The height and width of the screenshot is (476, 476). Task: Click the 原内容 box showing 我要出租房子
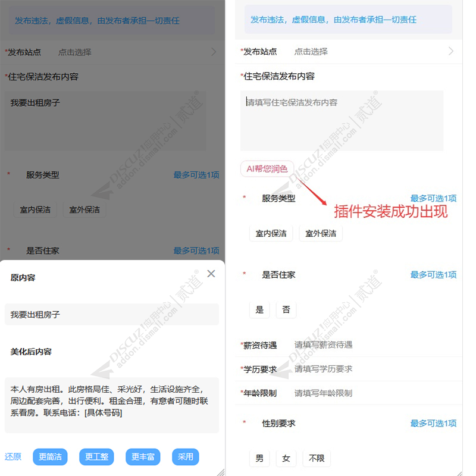coord(112,314)
